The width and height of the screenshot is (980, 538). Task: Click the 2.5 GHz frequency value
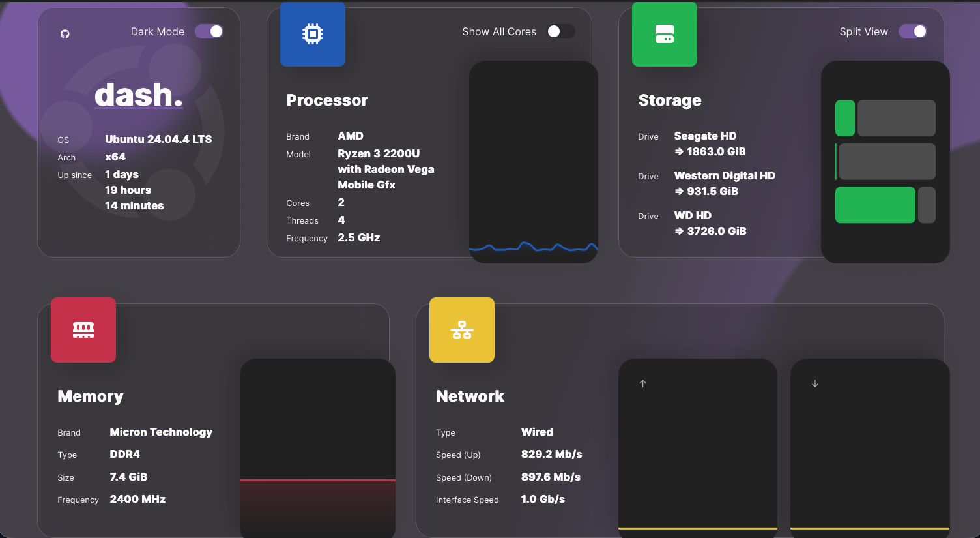point(359,237)
